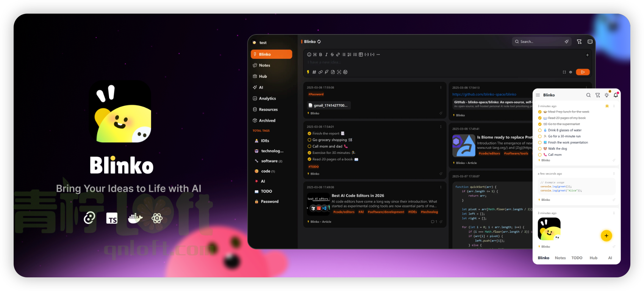
Task: Click the #TODO tag on the checklist note
Action: pos(313,167)
